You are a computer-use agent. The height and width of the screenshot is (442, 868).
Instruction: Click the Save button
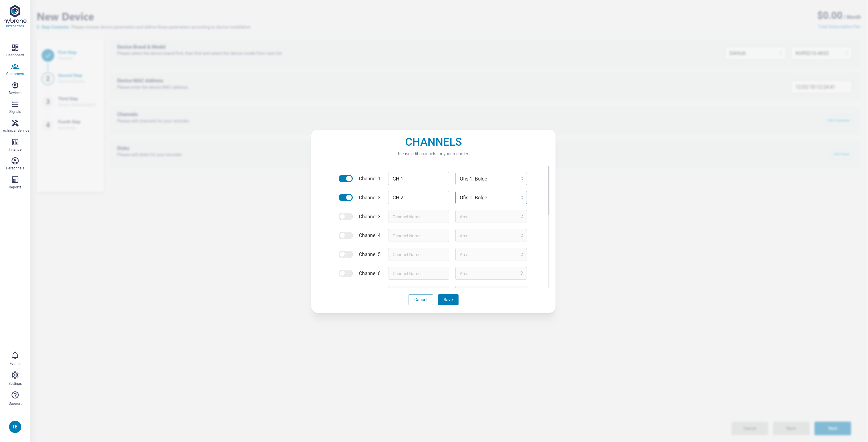[x=448, y=300]
